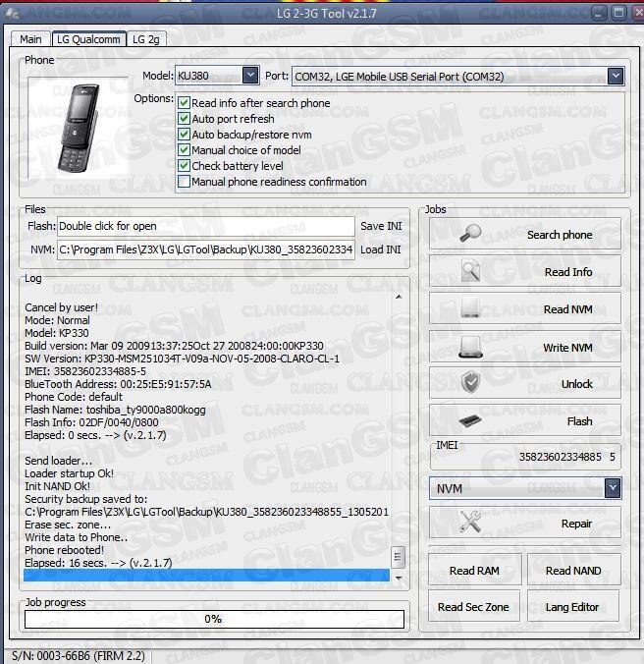Click the Read Sec Zone button

(x=473, y=607)
